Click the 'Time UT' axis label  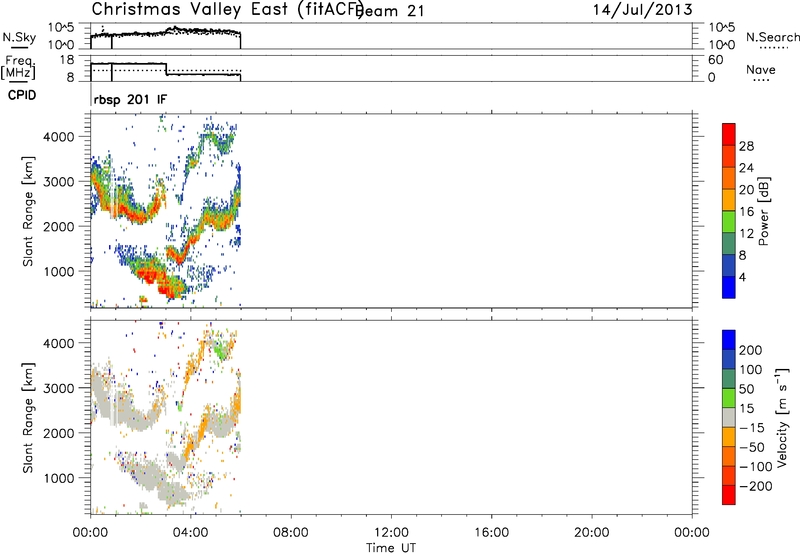[391, 548]
